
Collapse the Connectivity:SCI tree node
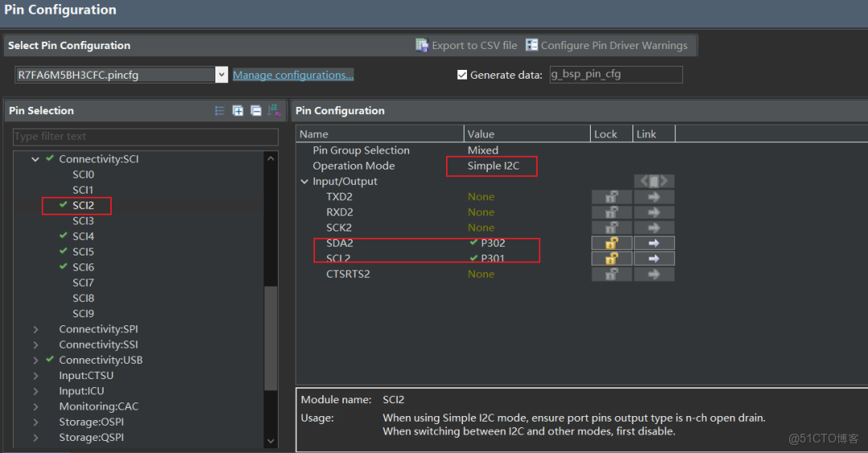pos(35,159)
